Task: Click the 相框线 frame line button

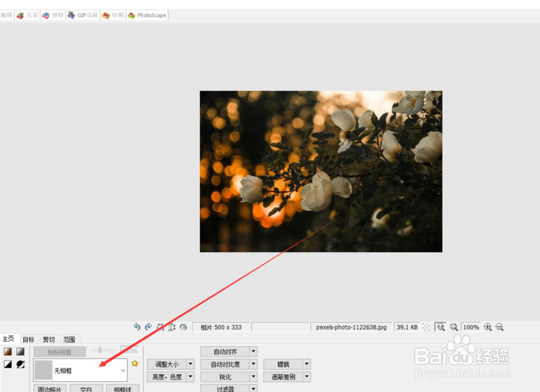Action: [123, 389]
